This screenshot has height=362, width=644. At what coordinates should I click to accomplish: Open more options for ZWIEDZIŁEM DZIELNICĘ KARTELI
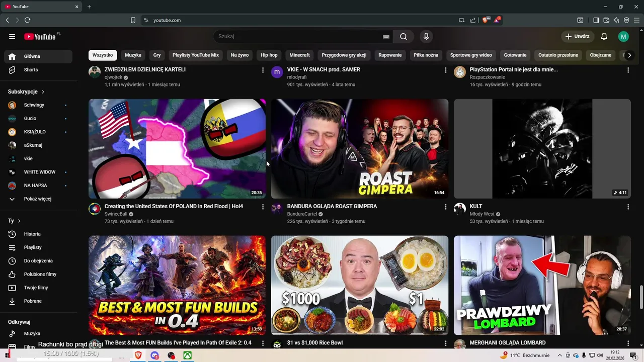tap(263, 70)
